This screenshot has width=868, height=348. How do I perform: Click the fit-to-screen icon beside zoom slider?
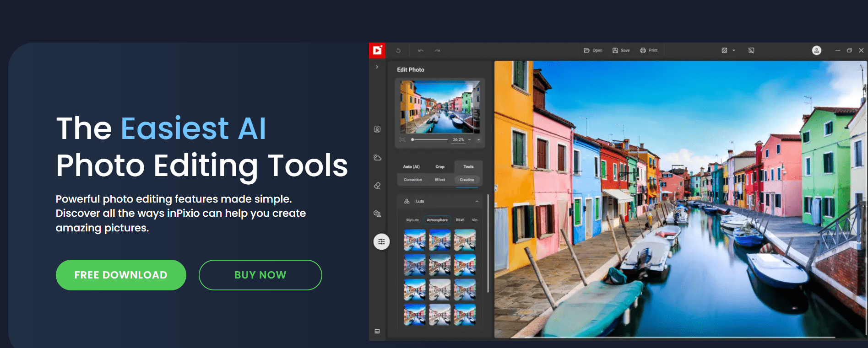pyautogui.click(x=402, y=139)
